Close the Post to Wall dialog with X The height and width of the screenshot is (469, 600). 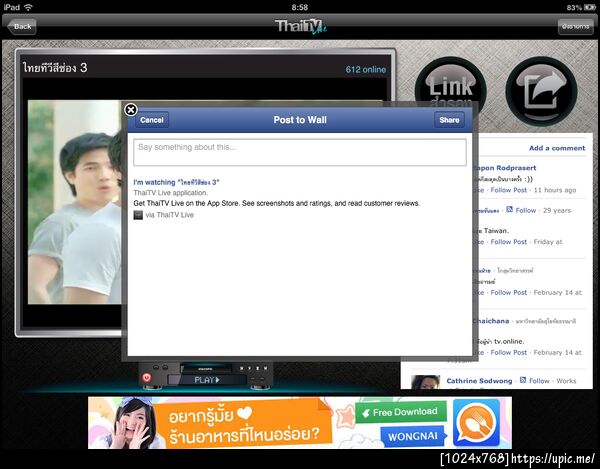130,110
